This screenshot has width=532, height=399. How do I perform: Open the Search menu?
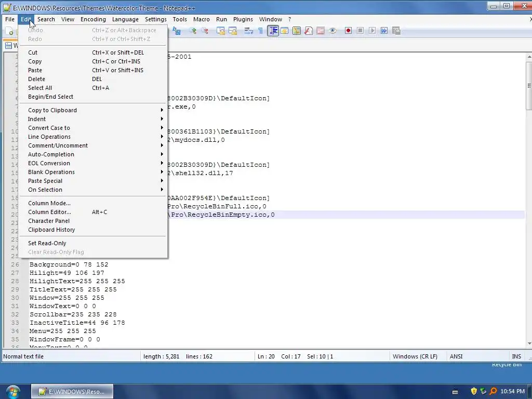46,19
